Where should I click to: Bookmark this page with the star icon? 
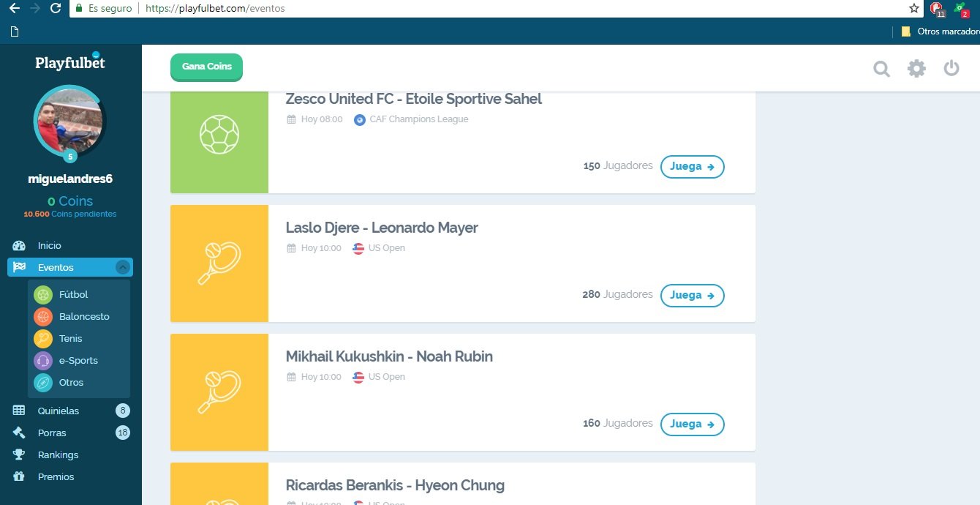[x=913, y=9]
